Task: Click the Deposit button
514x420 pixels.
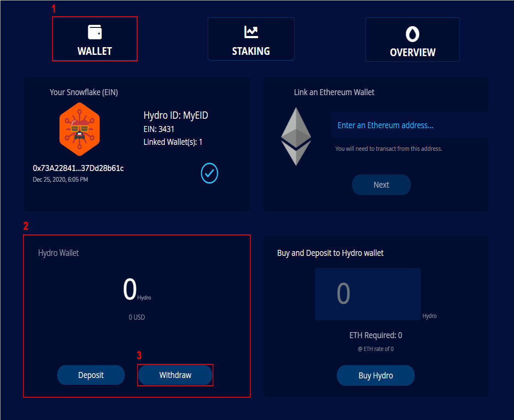Action: point(91,375)
